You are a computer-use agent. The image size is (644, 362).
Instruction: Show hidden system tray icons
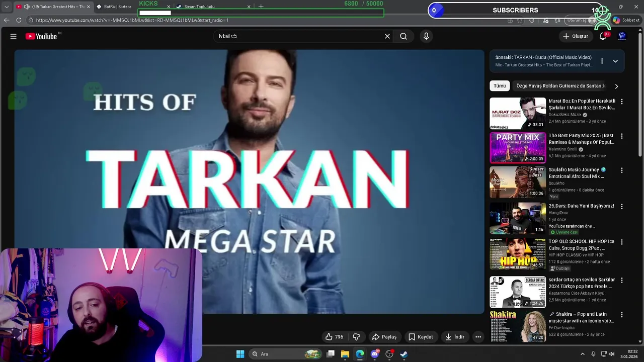point(583,354)
